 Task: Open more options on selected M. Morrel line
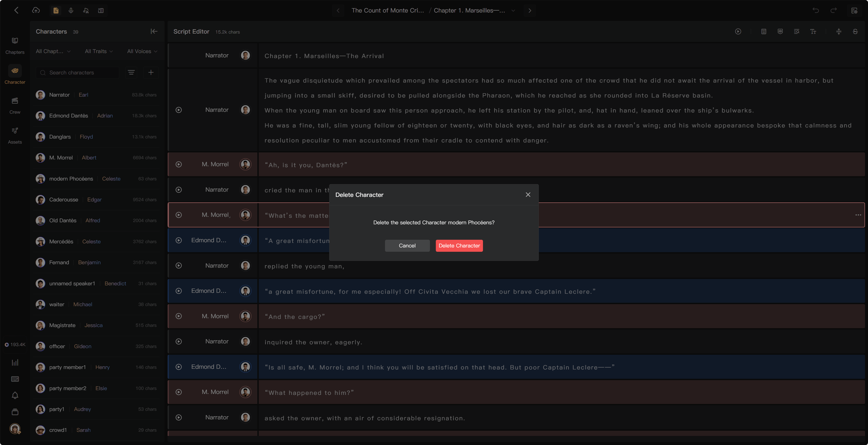coord(858,215)
